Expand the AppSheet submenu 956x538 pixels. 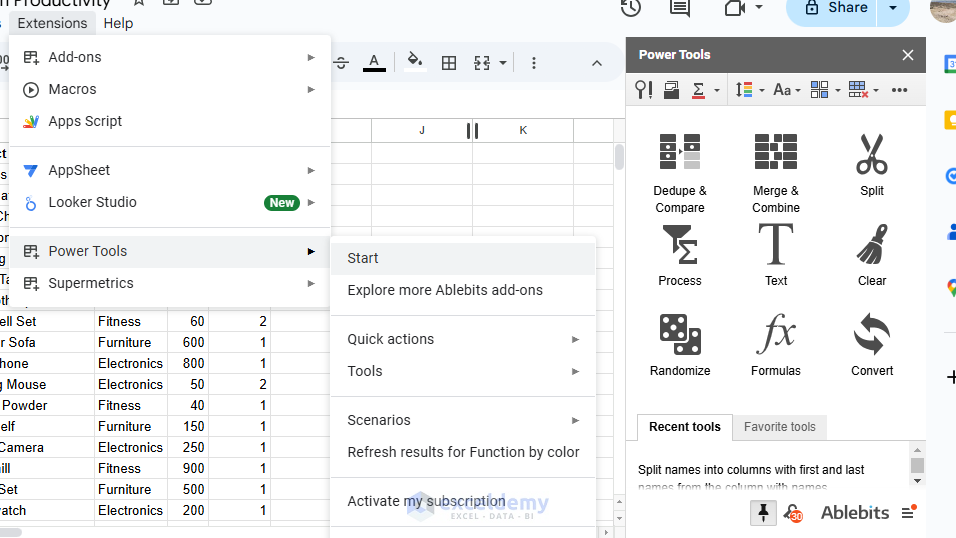(x=170, y=170)
